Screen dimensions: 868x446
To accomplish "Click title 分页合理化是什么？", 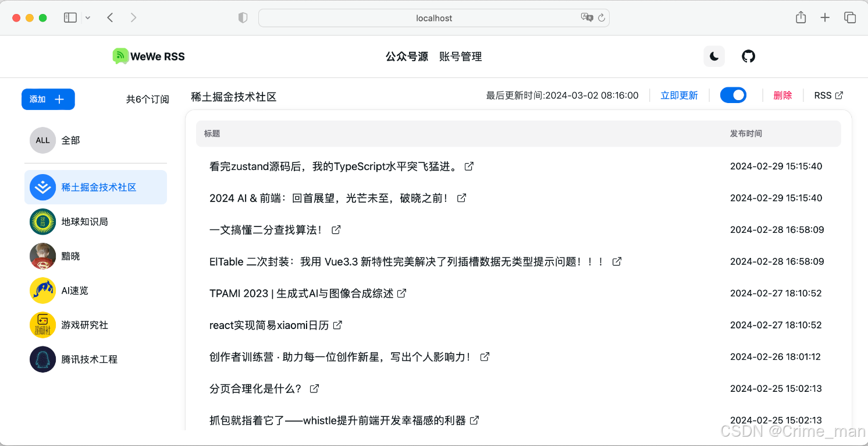I will [256, 388].
